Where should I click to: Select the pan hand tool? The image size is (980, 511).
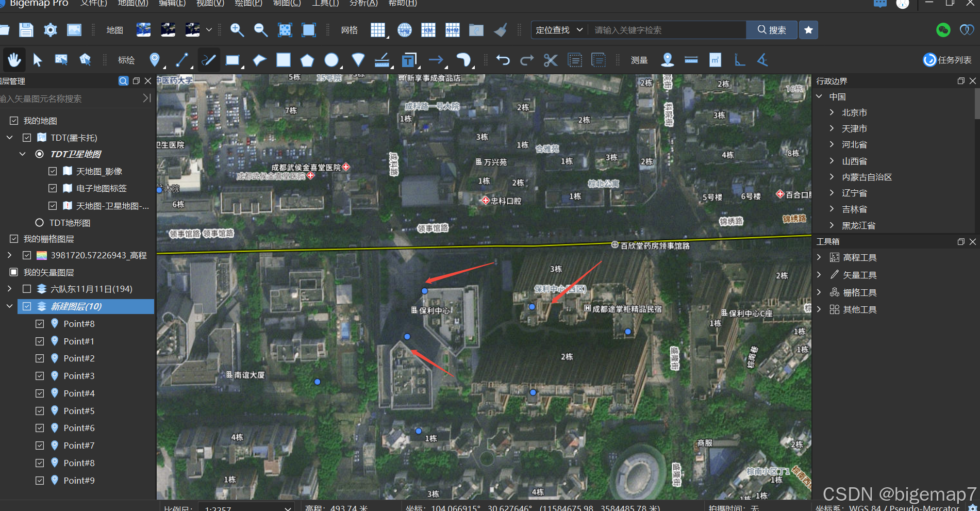click(14, 60)
